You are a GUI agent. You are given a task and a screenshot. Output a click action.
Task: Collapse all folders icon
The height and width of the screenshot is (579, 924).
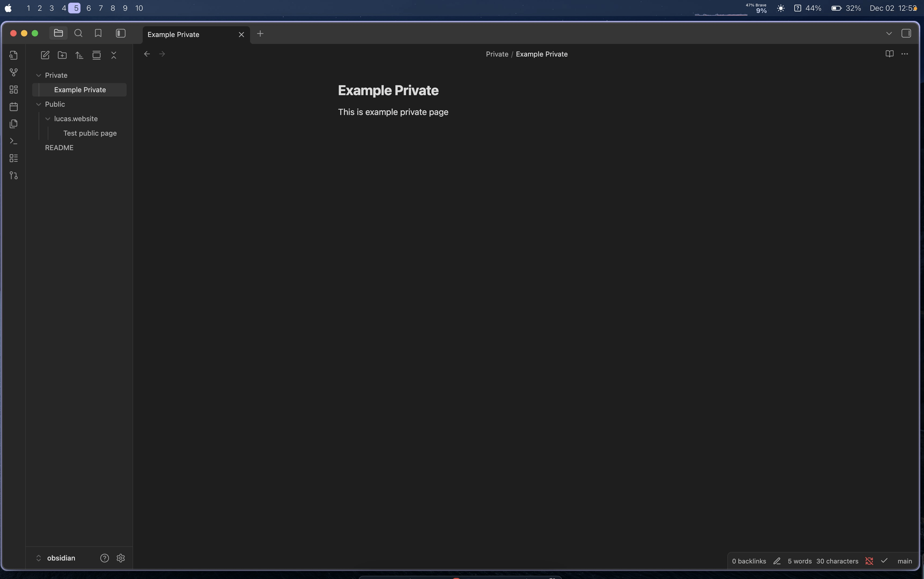pyautogui.click(x=114, y=55)
